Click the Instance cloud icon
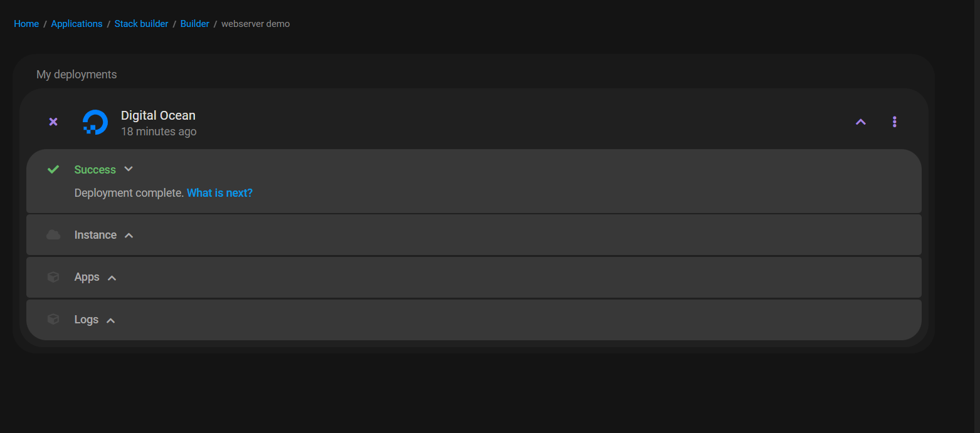Viewport: 980px width, 433px height. click(x=53, y=235)
